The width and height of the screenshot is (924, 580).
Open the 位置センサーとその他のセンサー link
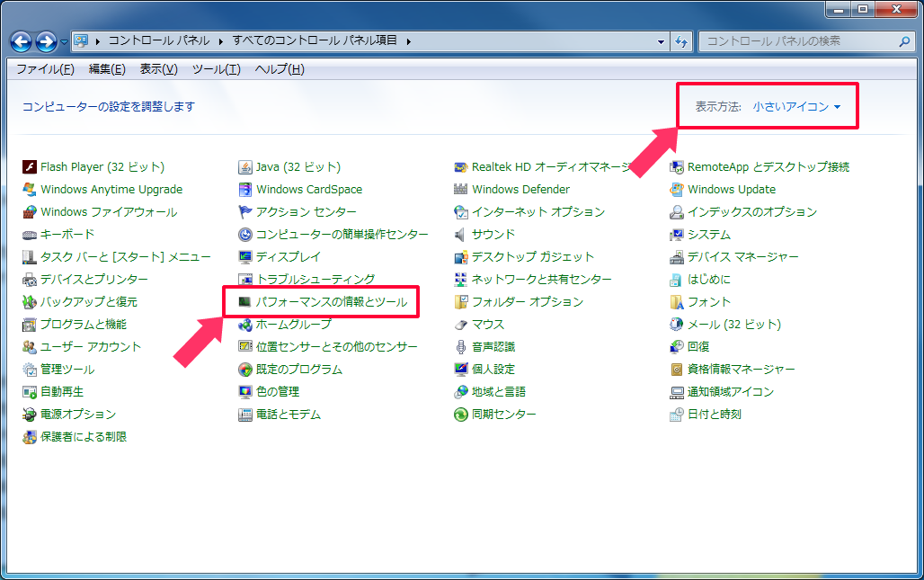point(336,346)
